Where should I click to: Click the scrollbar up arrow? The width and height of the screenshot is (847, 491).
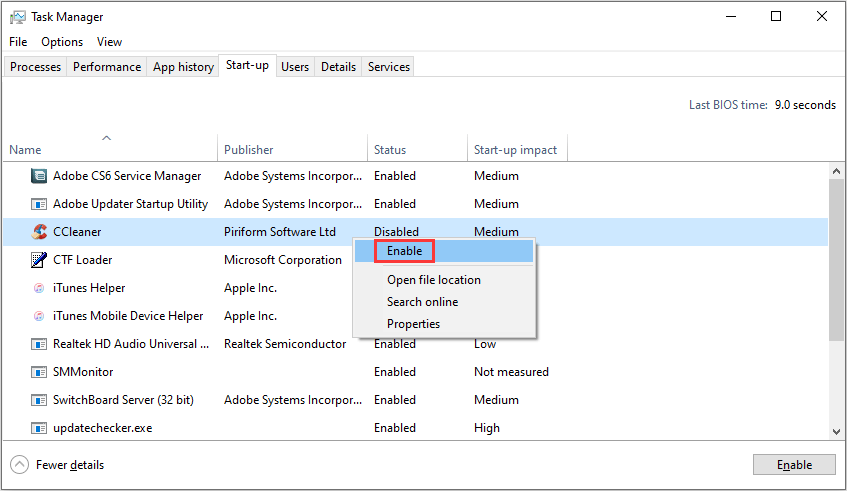click(837, 171)
